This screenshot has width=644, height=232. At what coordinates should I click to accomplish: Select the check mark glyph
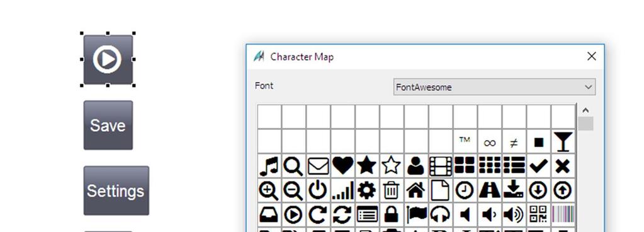[538, 166]
